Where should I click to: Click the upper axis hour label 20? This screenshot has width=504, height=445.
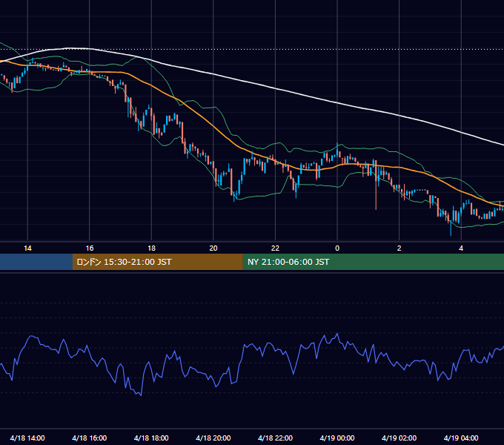(x=213, y=248)
